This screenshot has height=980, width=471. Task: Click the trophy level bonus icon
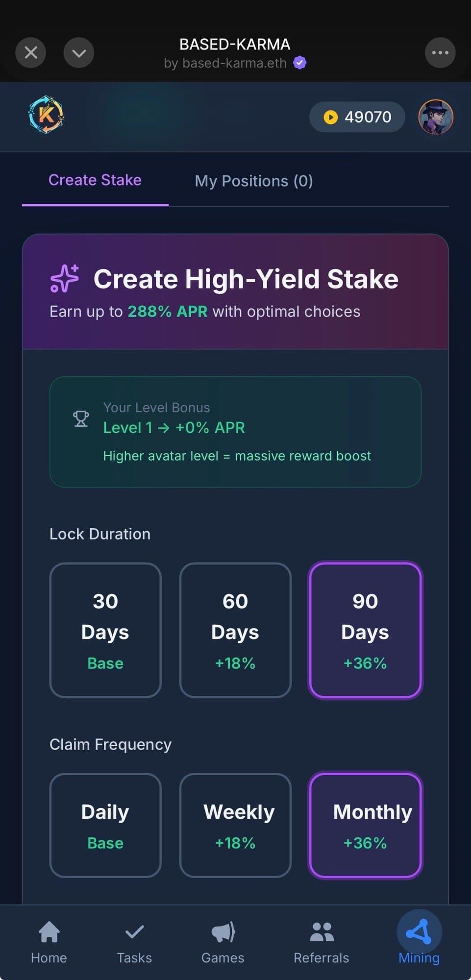pyautogui.click(x=81, y=418)
